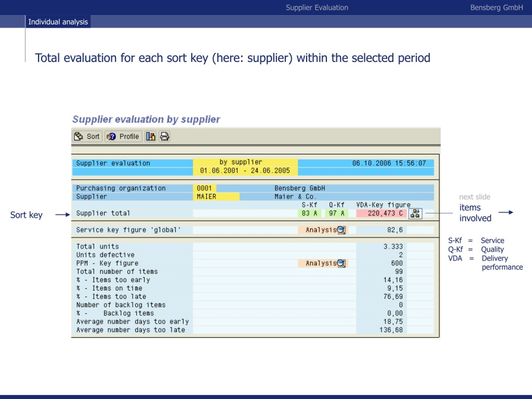
Task: Click Service key figure value 82,6
Action: [x=395, y=230]
